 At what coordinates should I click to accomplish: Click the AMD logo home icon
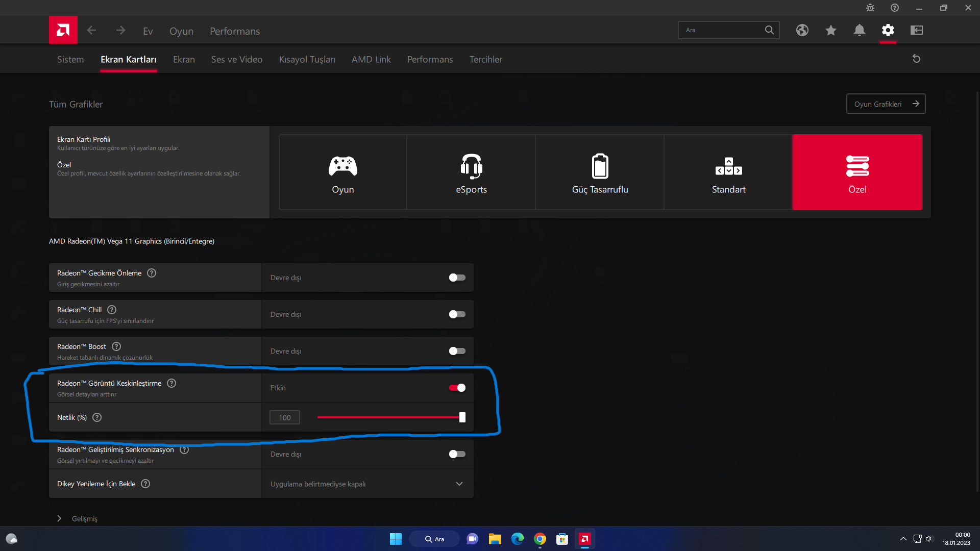[63, 30]
